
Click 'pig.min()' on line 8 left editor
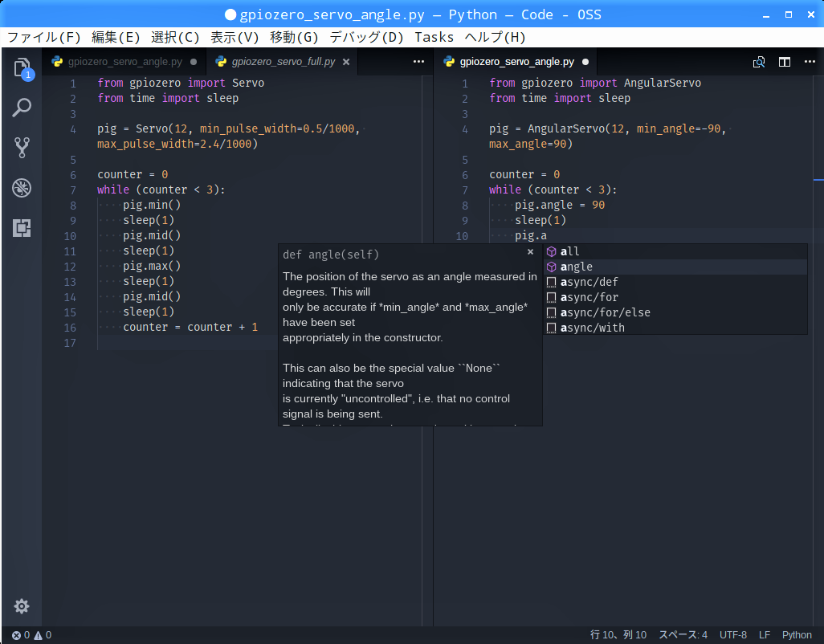pos(152,206)
